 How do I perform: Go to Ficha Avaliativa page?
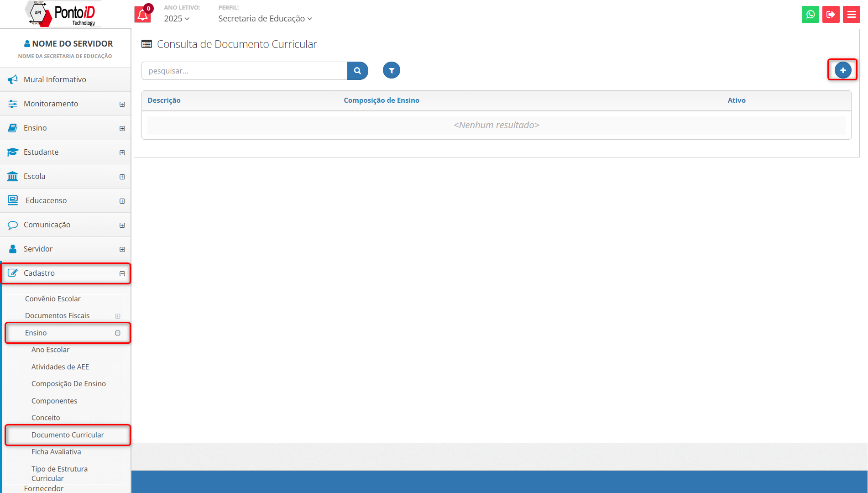point(56,452)
